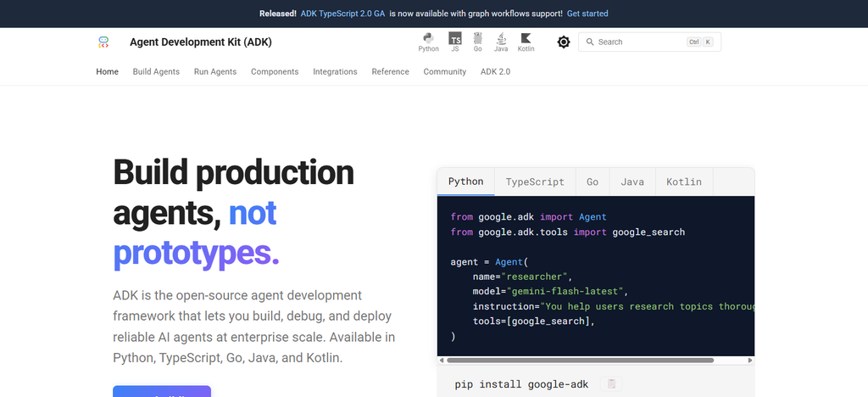Switch to the Java code tab
Image resolution: width=868 pixels, height=397 pixels.
click(632, 182)
